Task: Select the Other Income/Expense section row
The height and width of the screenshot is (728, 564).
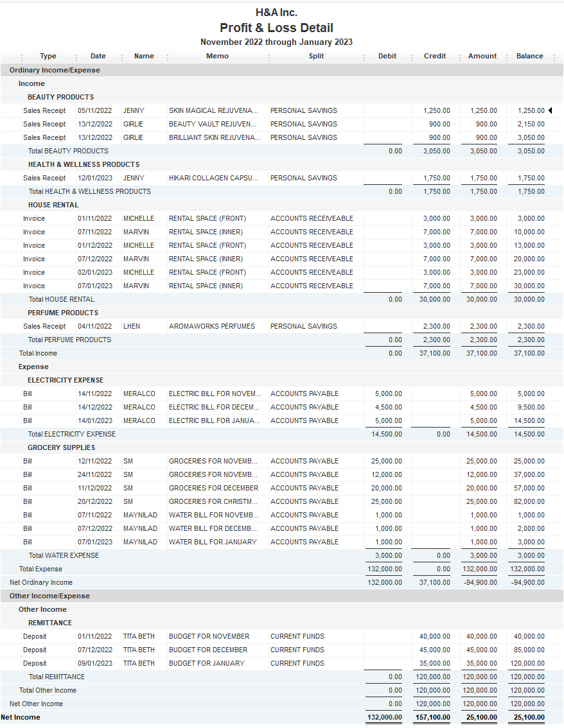Action: pos(281,596)
